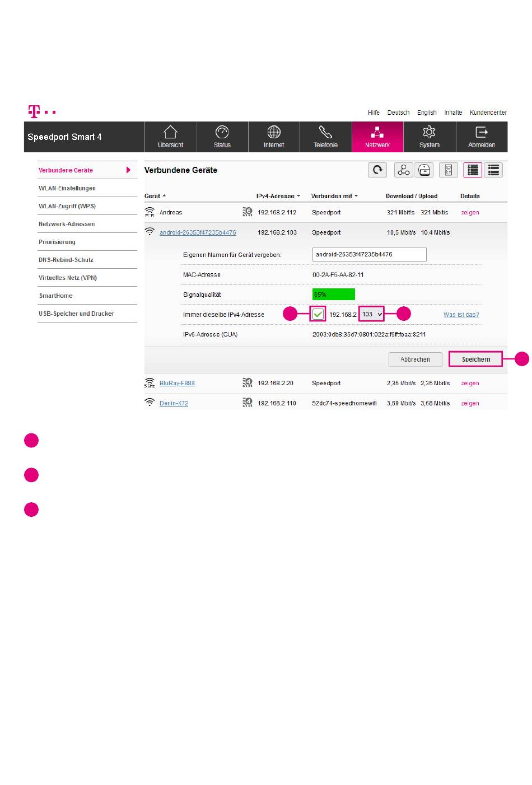Open the Inhalte link
The image size is (532, 785).
click(x=454, y=113)
